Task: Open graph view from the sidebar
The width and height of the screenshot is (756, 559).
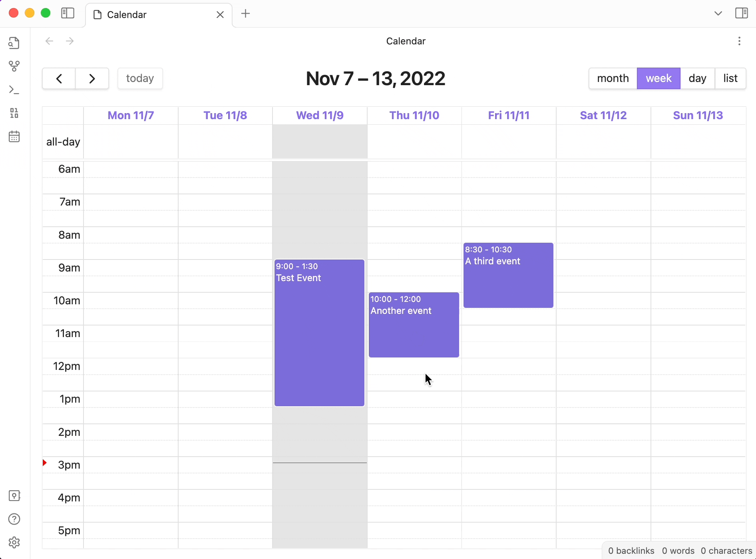Action: click(x=14, y=66)
